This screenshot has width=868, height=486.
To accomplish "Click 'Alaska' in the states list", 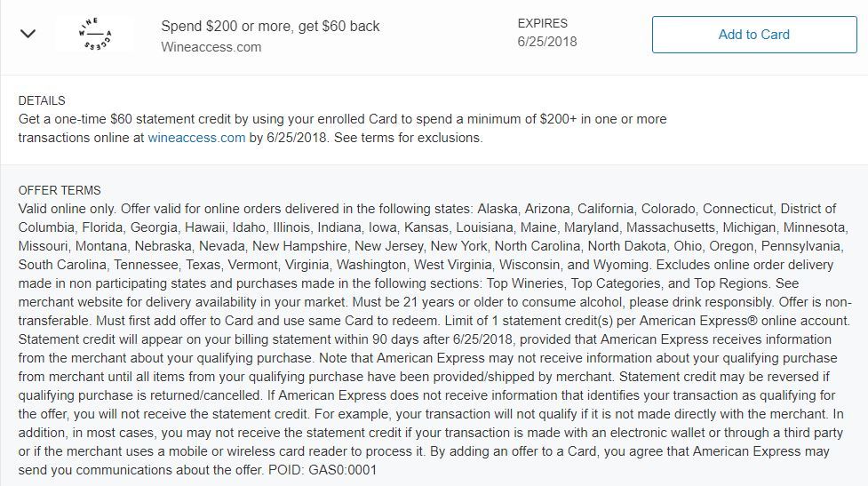I will click(x=498, y=209).
